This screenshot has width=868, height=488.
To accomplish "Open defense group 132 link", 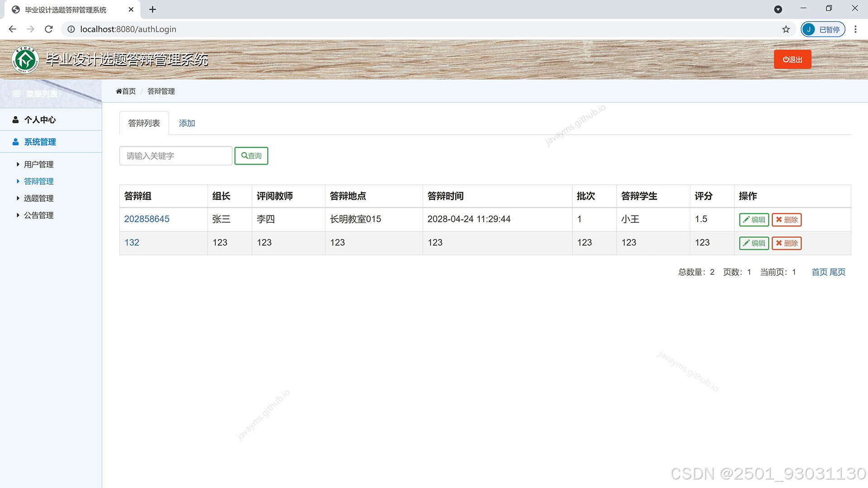I will tap(132, 243).
